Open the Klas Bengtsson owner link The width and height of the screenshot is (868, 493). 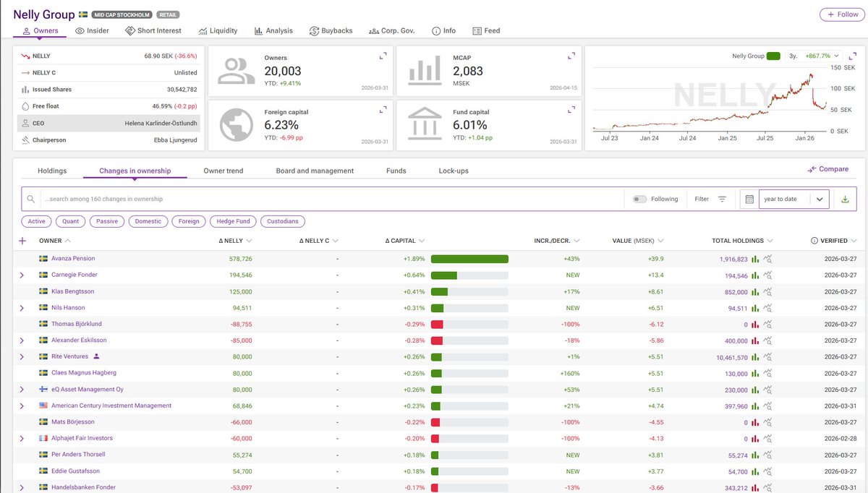72,292
